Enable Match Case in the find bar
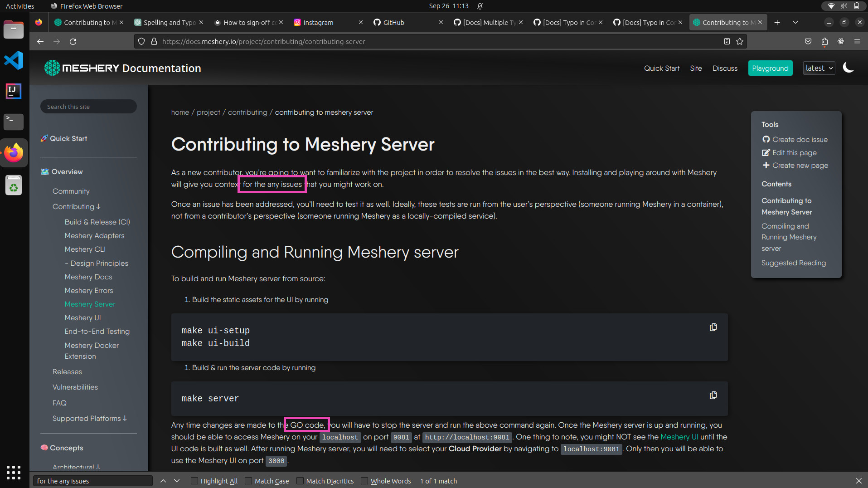 [x=248, y=481]
